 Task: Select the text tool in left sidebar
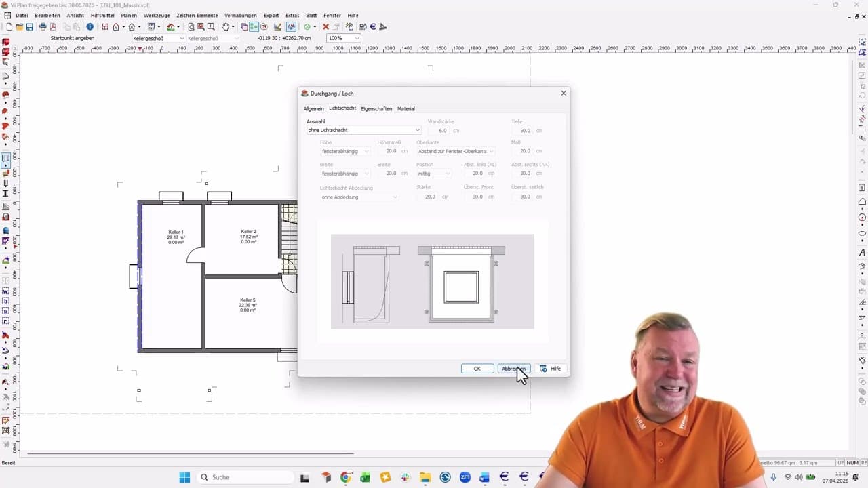tap(6, 194)
